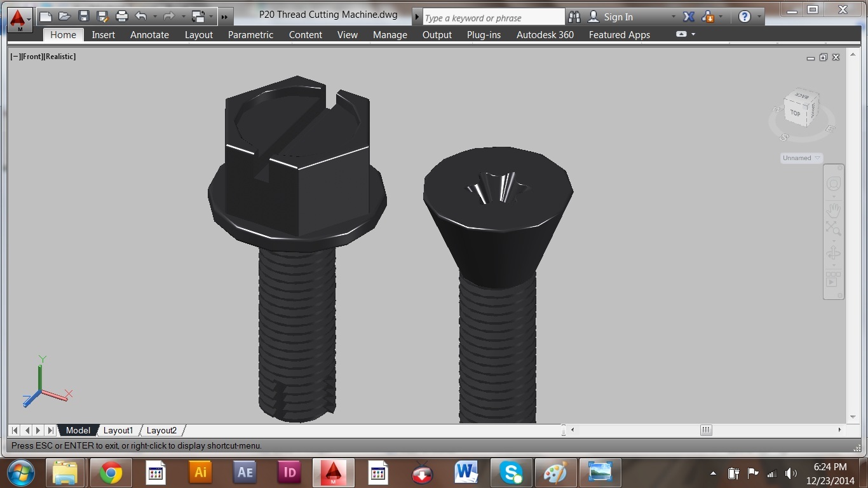This screenshot has width=868, height=488.
Task: Open Google Chrome from the taskbar
Action: tap(111, 473)
